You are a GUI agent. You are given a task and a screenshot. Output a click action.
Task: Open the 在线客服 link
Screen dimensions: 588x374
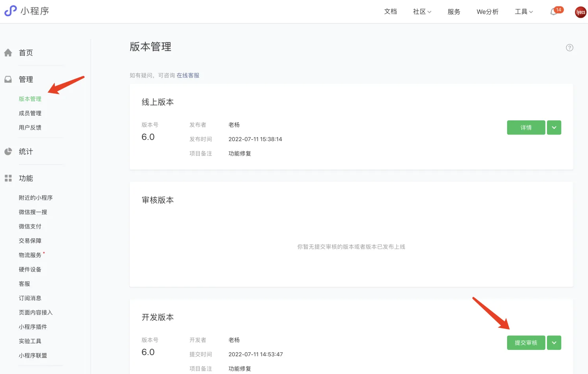coord(188,75)
